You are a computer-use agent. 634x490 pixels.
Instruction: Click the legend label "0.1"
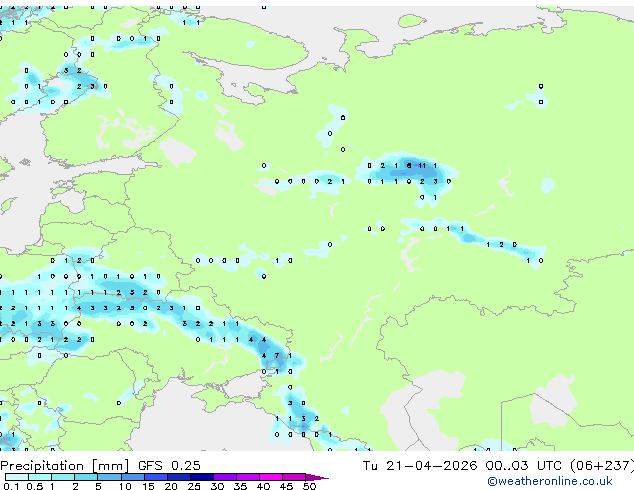11,486
